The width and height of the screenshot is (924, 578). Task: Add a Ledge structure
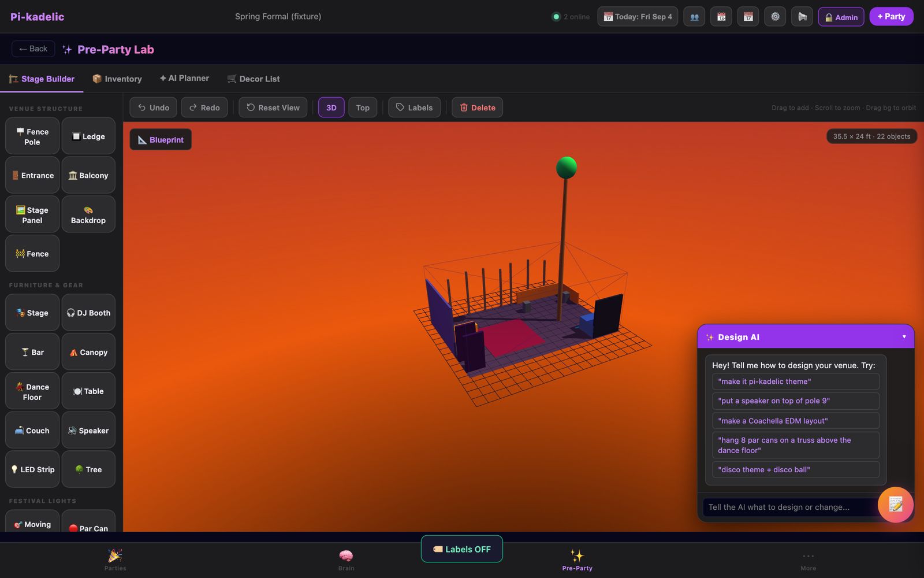(x=88, y=136)
